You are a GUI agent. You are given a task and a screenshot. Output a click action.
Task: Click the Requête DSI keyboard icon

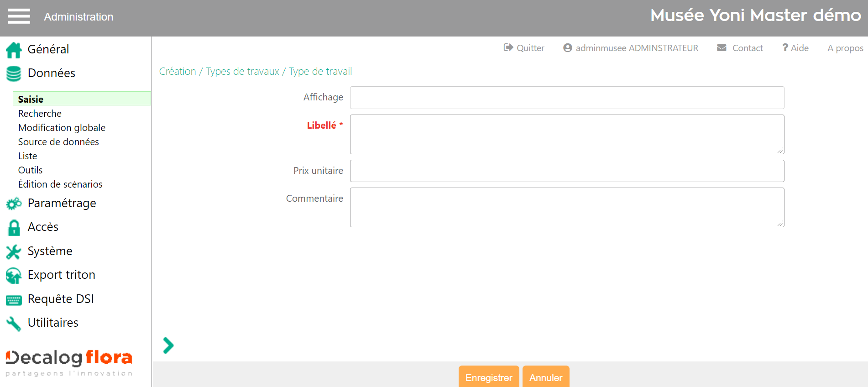[14, 300]
